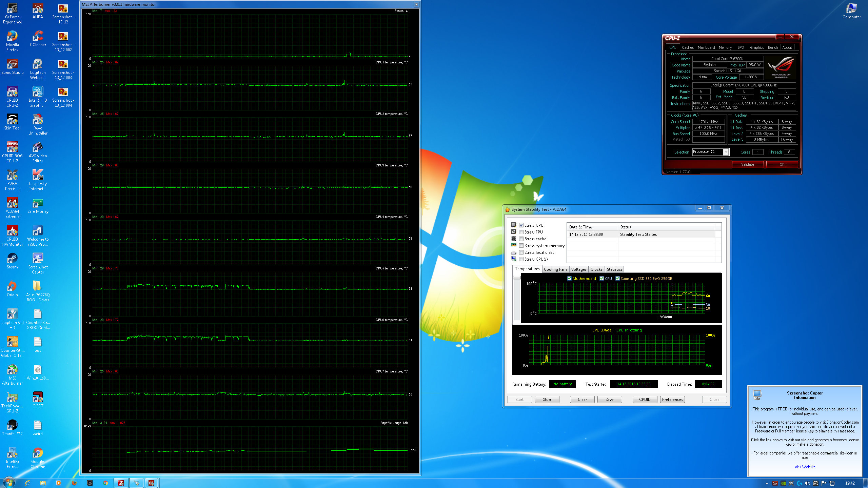Click AIDA64 taskbar button
Viewport: 868px width, 488px height.
[152, 483]
